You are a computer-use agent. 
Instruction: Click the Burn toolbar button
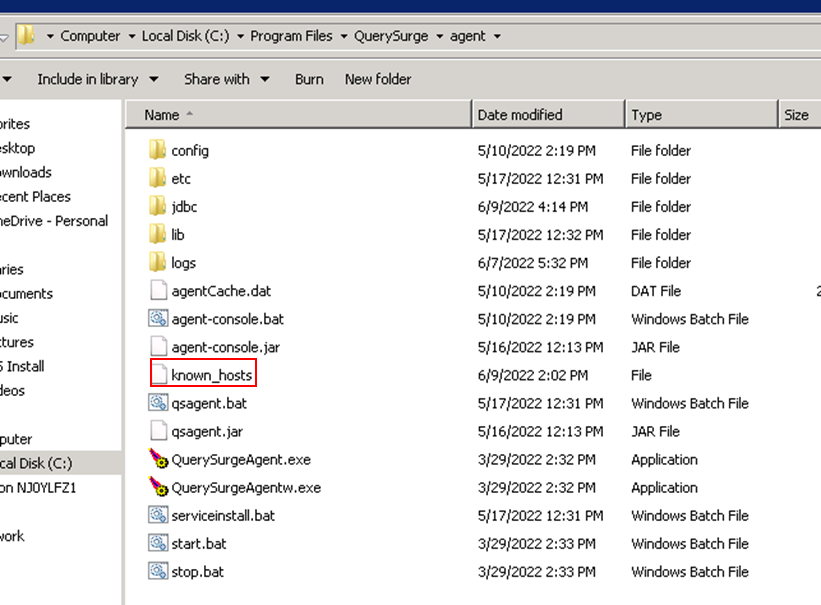(x=309, y=79)
